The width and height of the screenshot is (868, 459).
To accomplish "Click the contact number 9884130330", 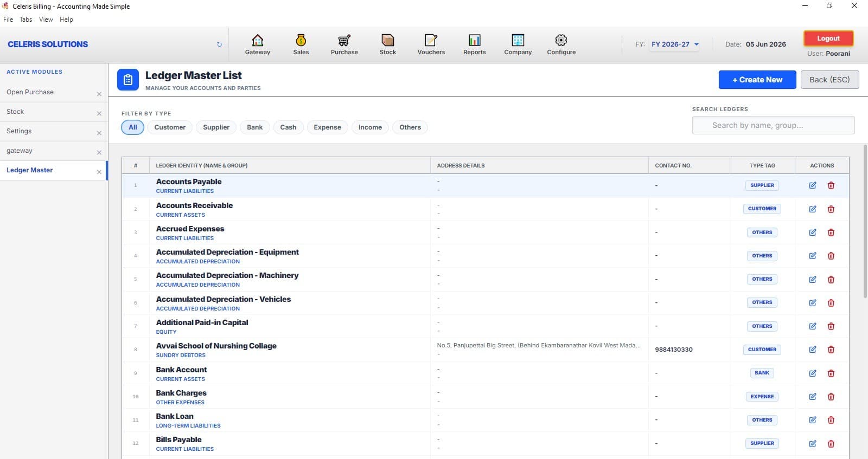I will coord(674,350).
